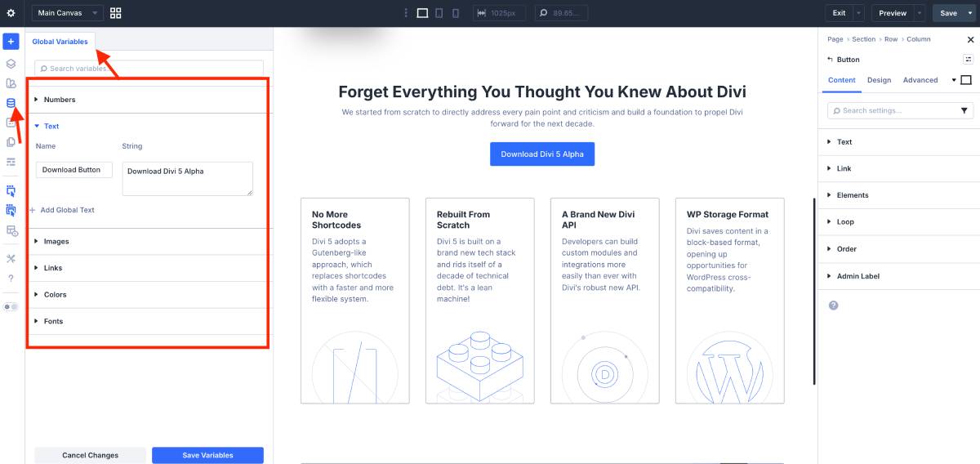Click the Page breadcrumb

click(x=835, y=39)
